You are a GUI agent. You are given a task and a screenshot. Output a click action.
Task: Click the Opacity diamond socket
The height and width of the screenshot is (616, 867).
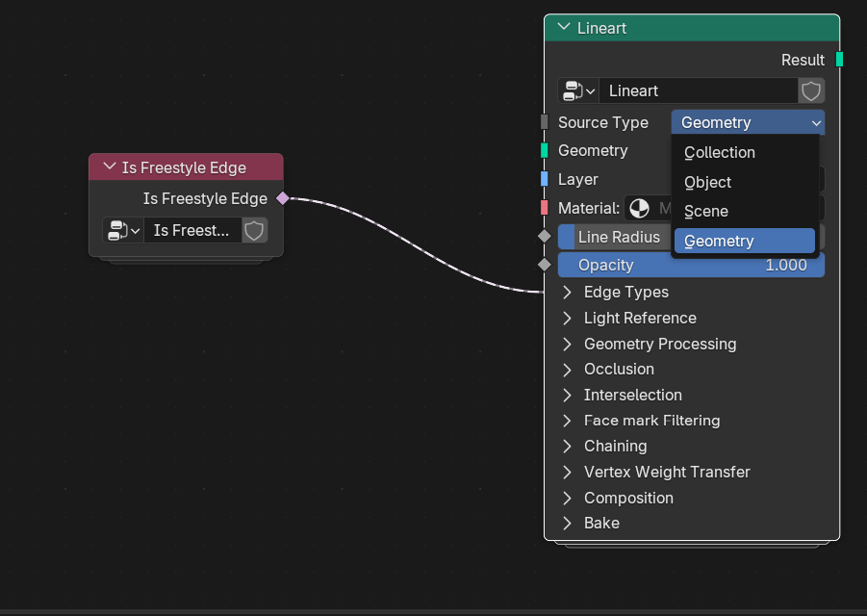544,265
